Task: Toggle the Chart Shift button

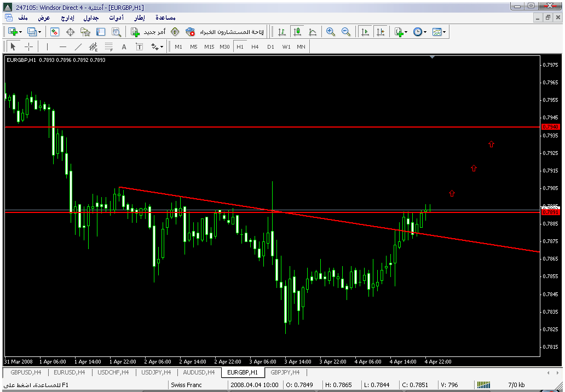Action: click(380, 32)
